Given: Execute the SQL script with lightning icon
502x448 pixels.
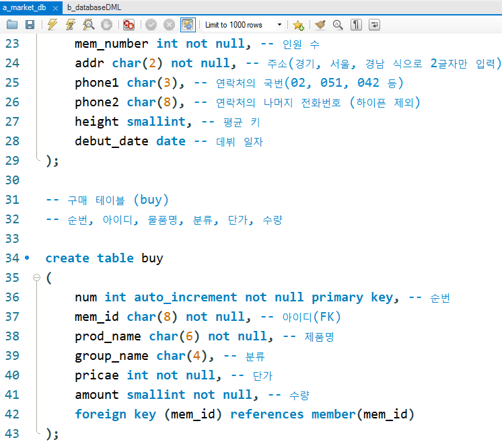Looking at the screenshot, I should (52, 25).
